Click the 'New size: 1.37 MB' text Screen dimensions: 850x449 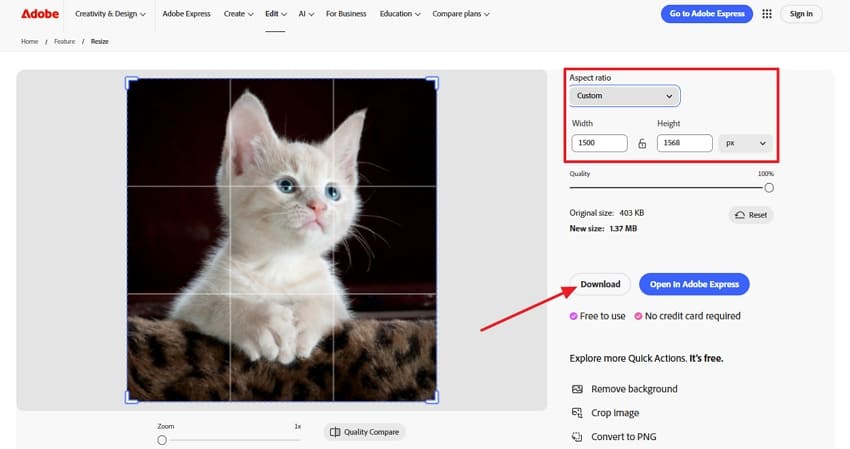pos(603,228)
